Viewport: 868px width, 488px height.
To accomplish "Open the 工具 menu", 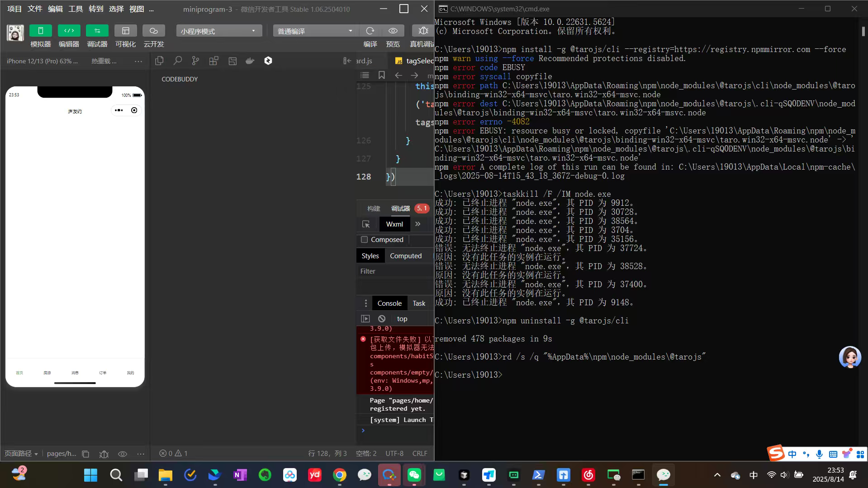I will click(76, 9).
